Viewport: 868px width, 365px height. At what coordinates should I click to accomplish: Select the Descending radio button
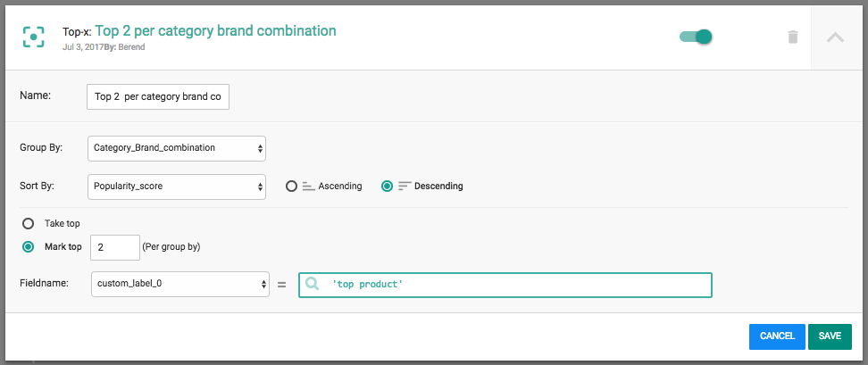point(387,187)
